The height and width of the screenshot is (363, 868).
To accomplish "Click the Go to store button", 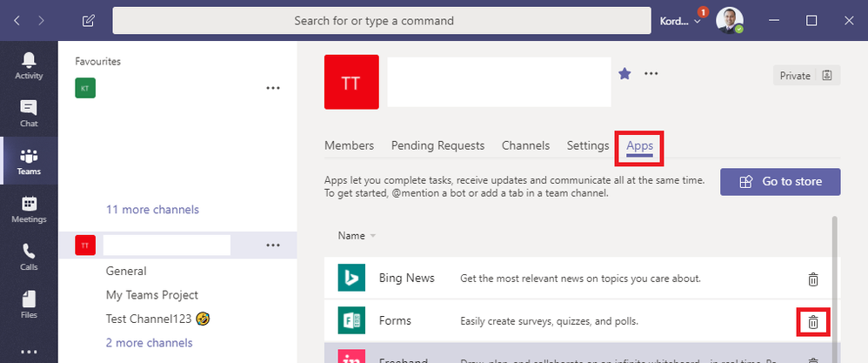I will coord(780,182).
